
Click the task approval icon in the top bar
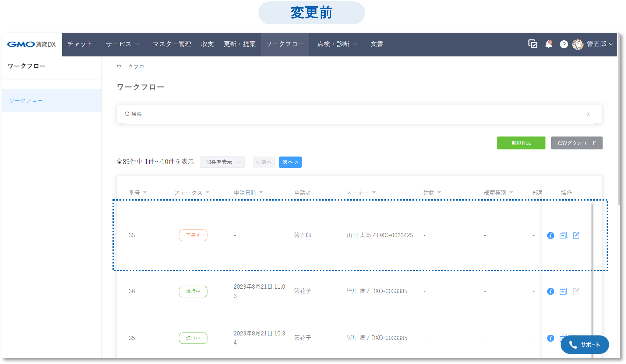[x=533, y=44]
